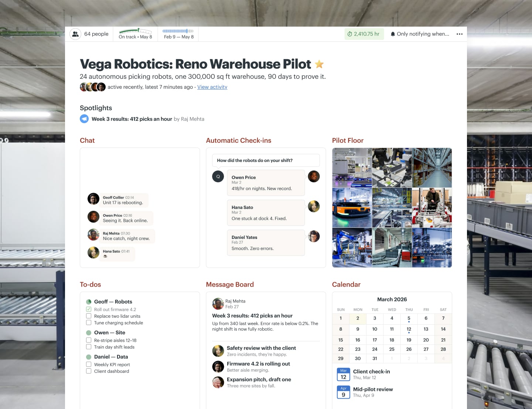Click Hana Sato's avatar in Chat

[93, 253]
